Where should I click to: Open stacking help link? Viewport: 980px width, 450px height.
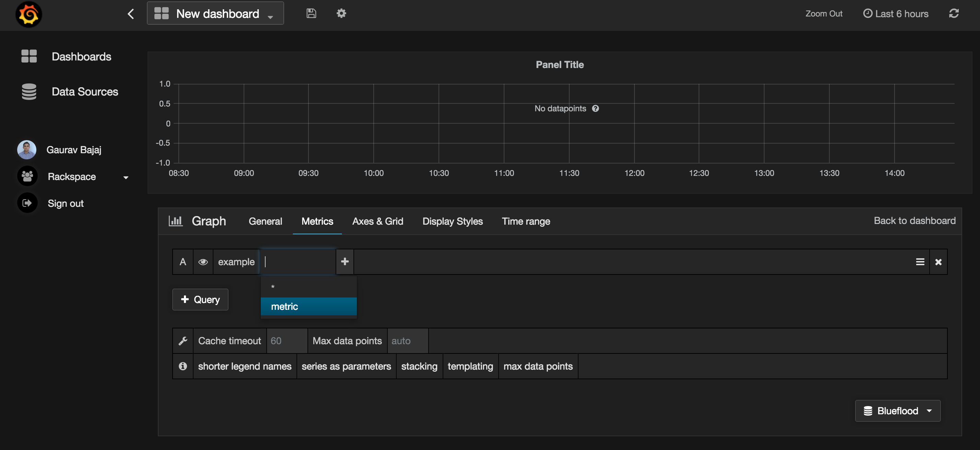[419, 366]
